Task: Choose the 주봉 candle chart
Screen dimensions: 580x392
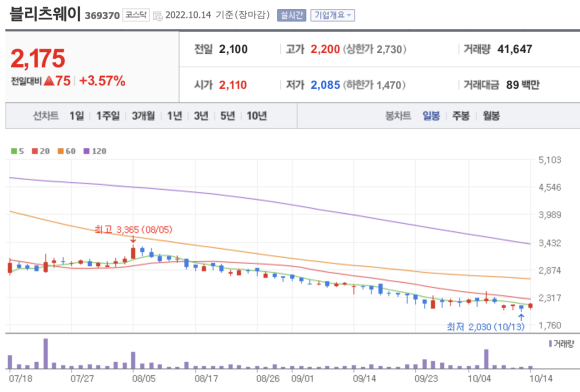Action: [x=461, y=116]
